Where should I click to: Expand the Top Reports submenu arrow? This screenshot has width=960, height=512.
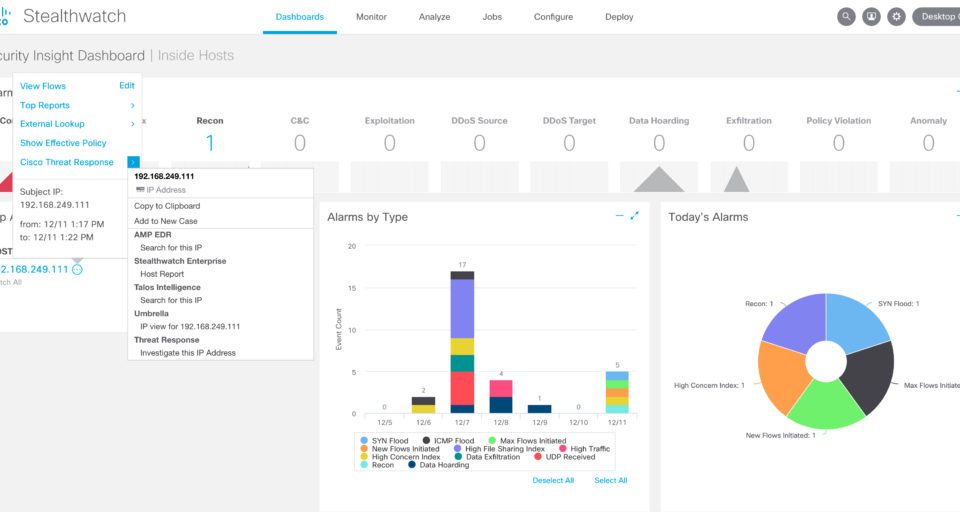click(x=132, y=105)
